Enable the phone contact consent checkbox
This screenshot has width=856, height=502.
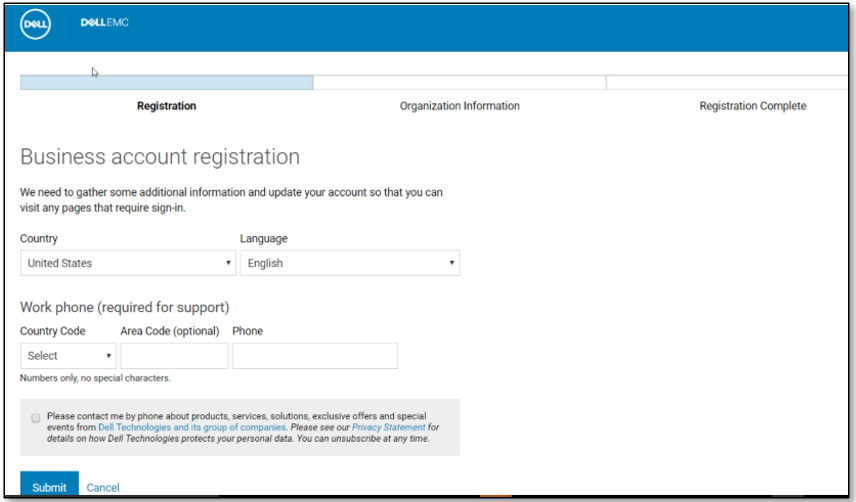tap(36, 417)
